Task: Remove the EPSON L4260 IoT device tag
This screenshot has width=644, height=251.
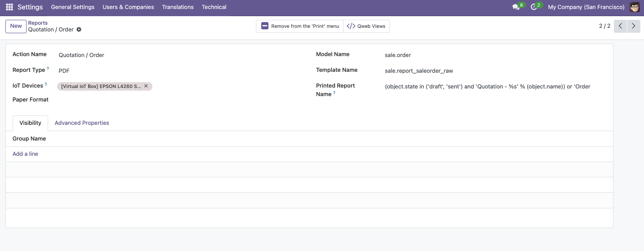Action: (x=146, y=86)
